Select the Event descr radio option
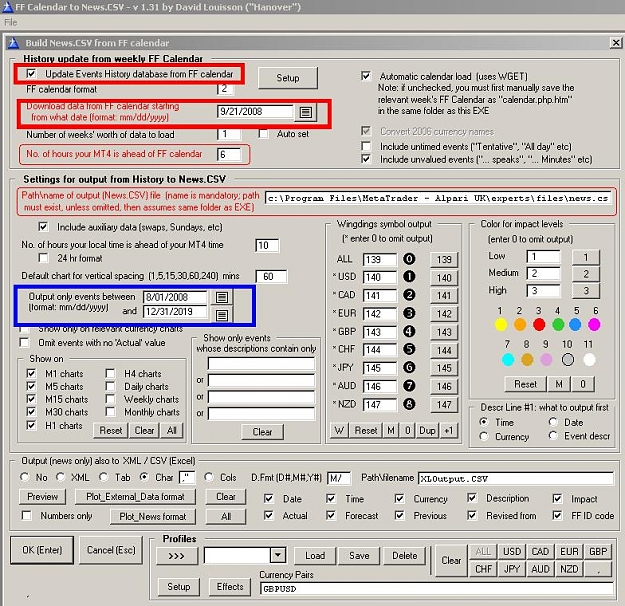625x606 pixels. coord(553,436)
